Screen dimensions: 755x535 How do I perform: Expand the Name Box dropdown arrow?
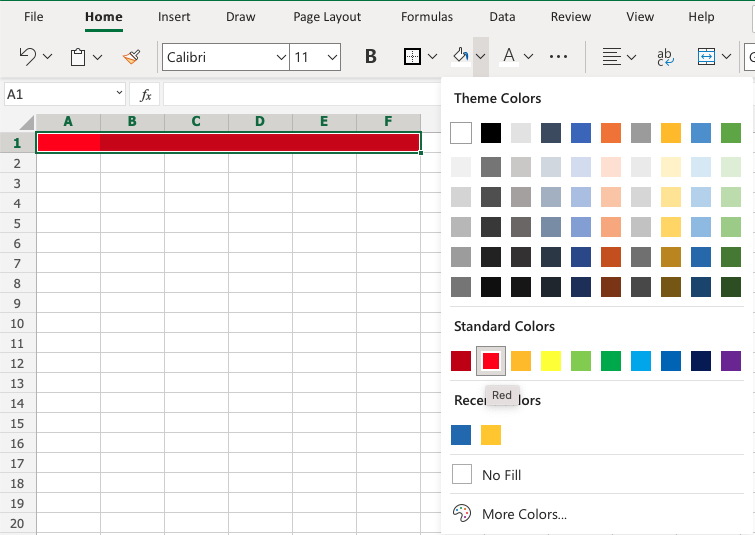(118, 94)
